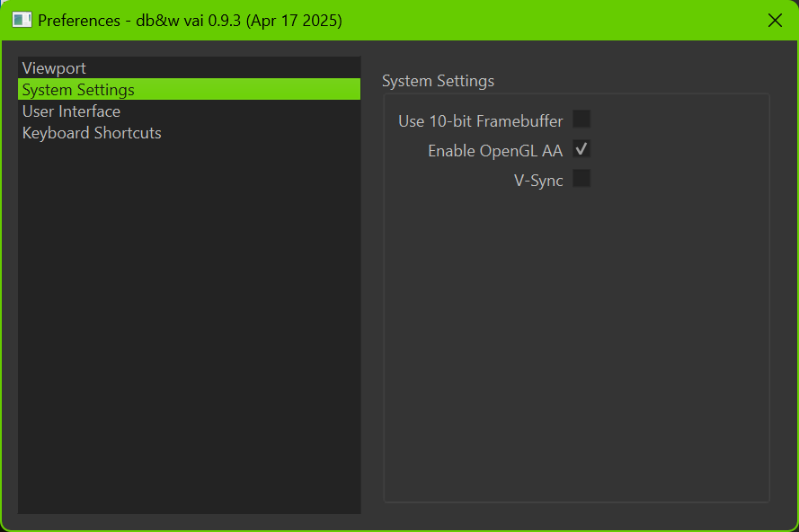Screen dimensions: 799x532
Task: Uncheck the Enable OpenGL AA checkbox
Action: point(581,149)
